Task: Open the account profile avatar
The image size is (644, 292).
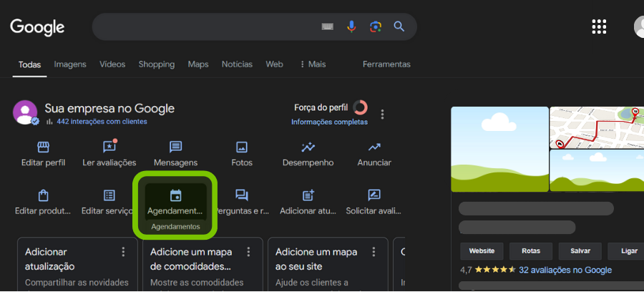Action: 639,26
